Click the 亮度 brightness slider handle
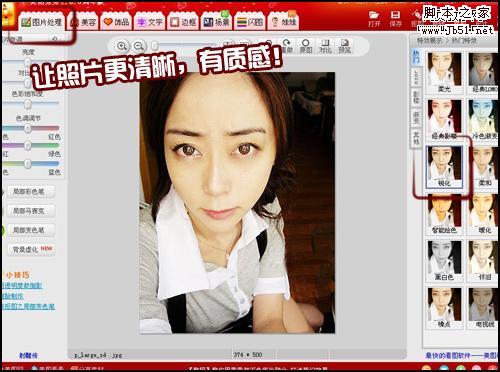 [x=28, y=62]
